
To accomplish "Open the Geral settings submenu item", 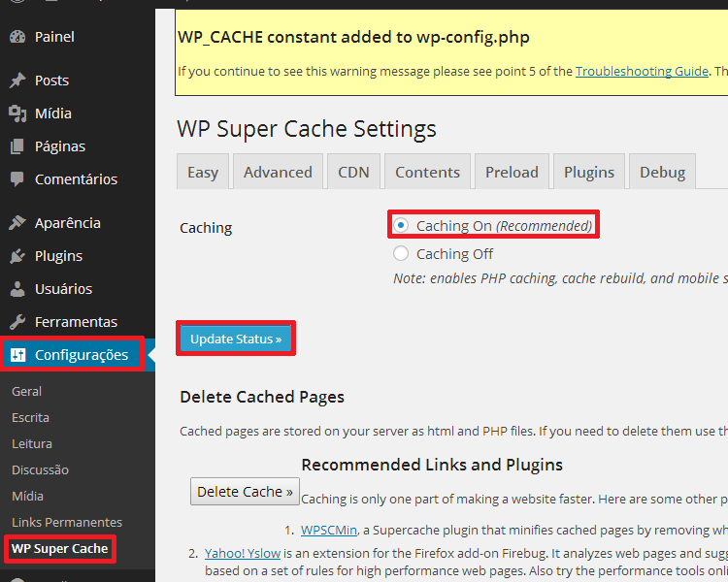I will (27, 391).
